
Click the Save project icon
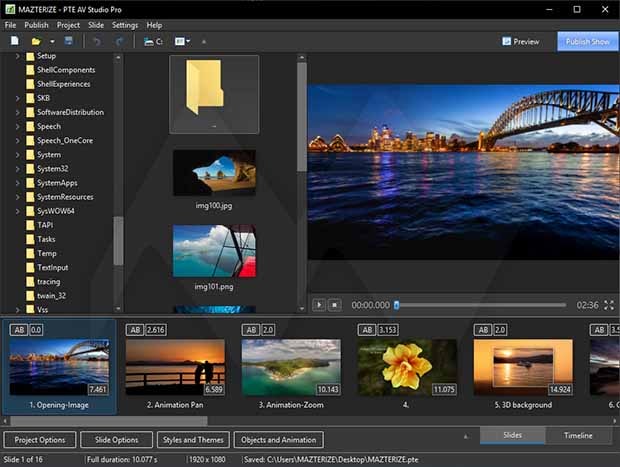(x=68, y=41)
